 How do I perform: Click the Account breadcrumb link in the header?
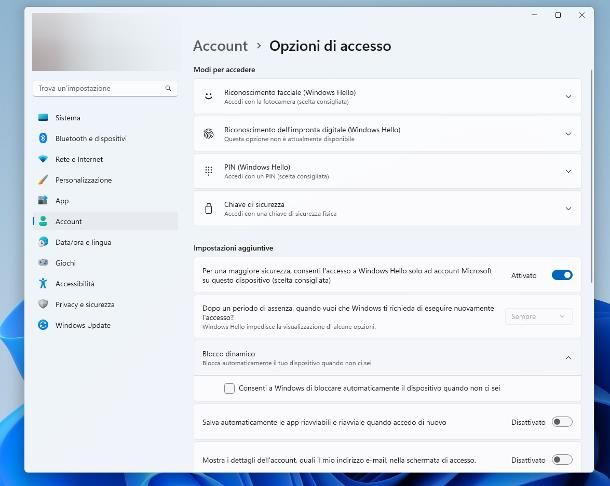click(x=220, y=46)
